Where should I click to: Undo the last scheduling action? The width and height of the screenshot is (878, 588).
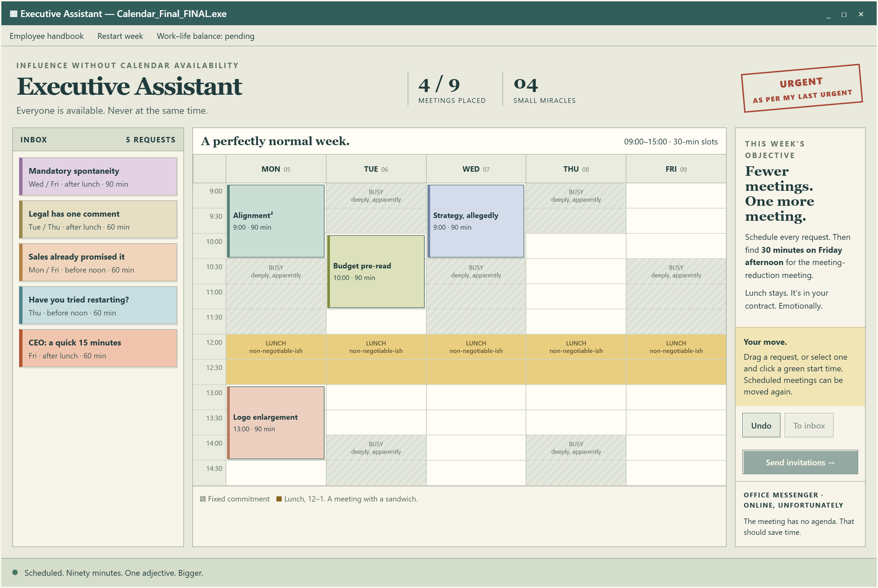[761, 425]
